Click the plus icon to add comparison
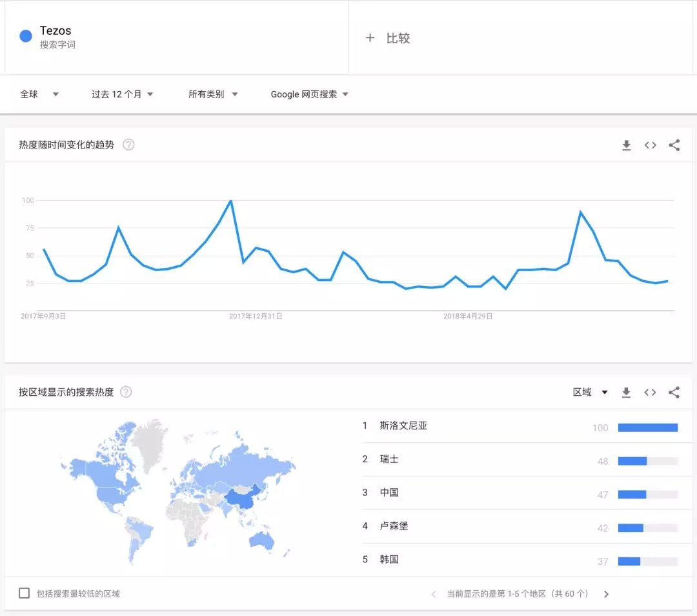 [370, 38]
